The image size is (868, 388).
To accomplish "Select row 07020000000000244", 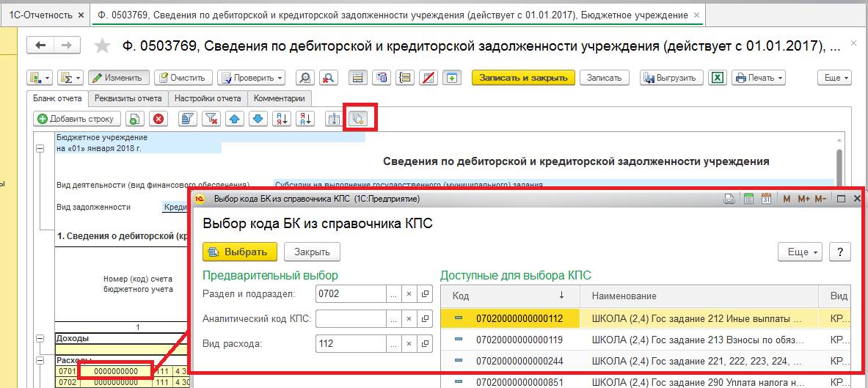I will coord(645,361).
